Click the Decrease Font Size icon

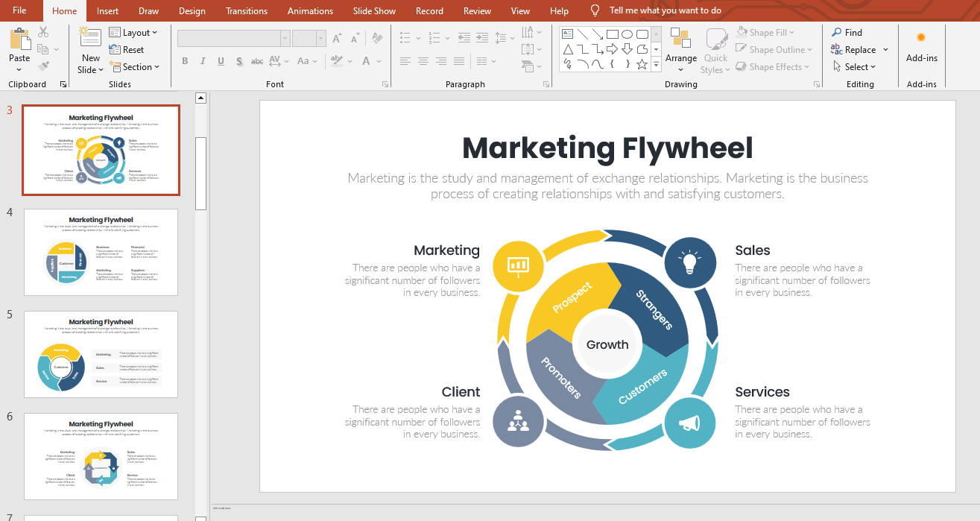(355, 38)
